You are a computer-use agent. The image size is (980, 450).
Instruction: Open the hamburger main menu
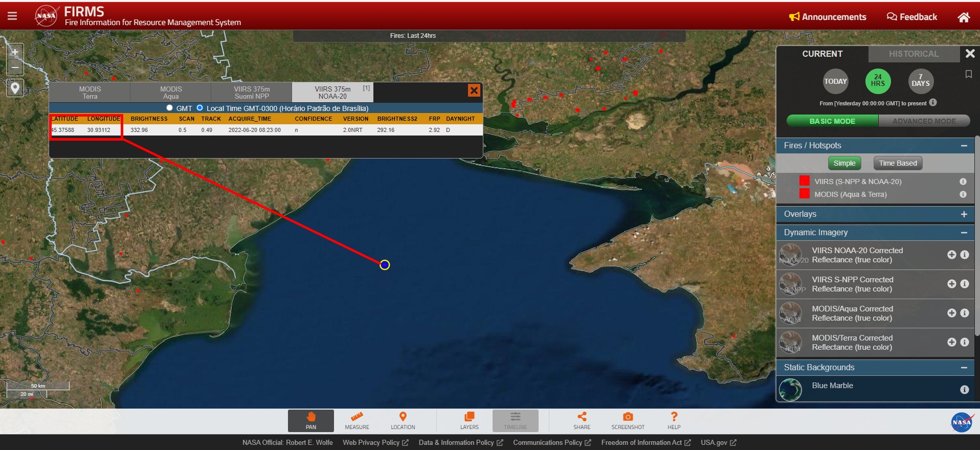click(12, 16)
